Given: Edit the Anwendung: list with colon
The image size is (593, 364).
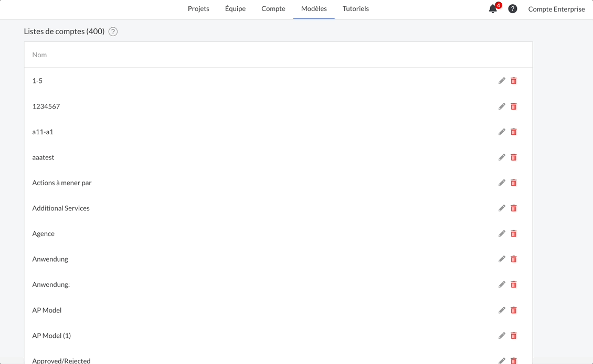Looking at the screenshot, I should point(502,284).
